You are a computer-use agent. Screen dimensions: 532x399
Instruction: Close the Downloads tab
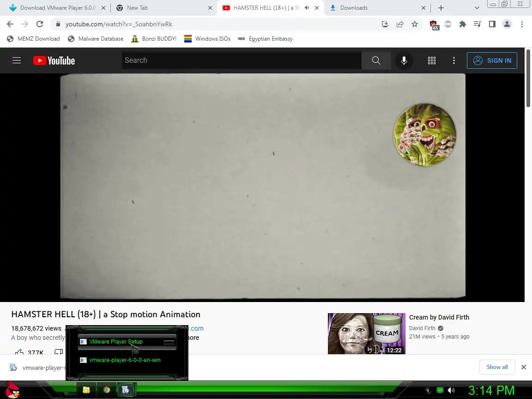pos(423,8)
